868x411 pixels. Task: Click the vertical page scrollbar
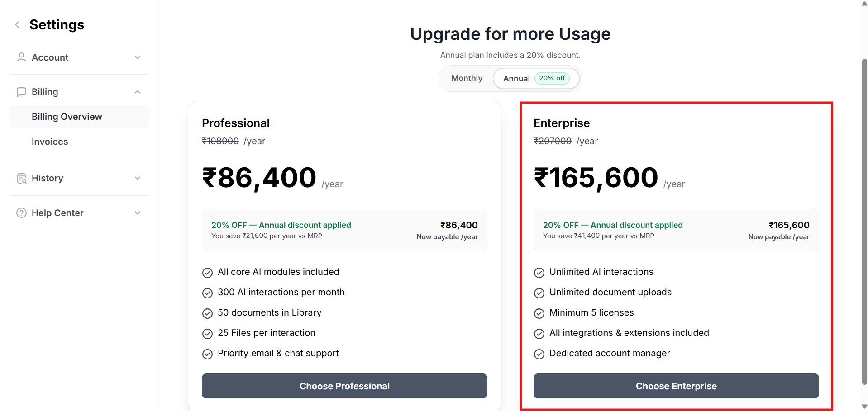[864, 222]
